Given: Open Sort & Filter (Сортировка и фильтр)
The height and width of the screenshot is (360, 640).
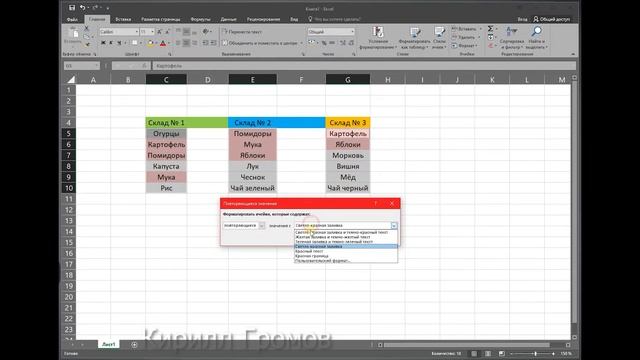Looking at the screenshot, I should (511, 38).
